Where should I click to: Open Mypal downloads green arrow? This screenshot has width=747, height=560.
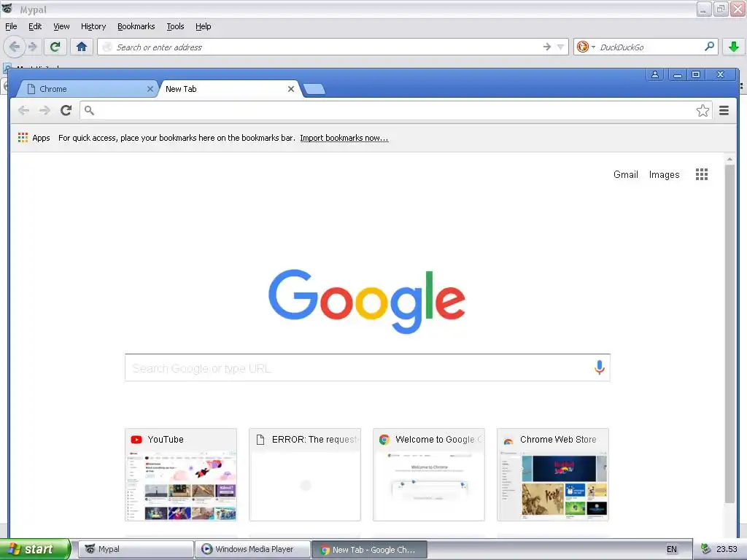pyautogui.click(x=734, y=47)
